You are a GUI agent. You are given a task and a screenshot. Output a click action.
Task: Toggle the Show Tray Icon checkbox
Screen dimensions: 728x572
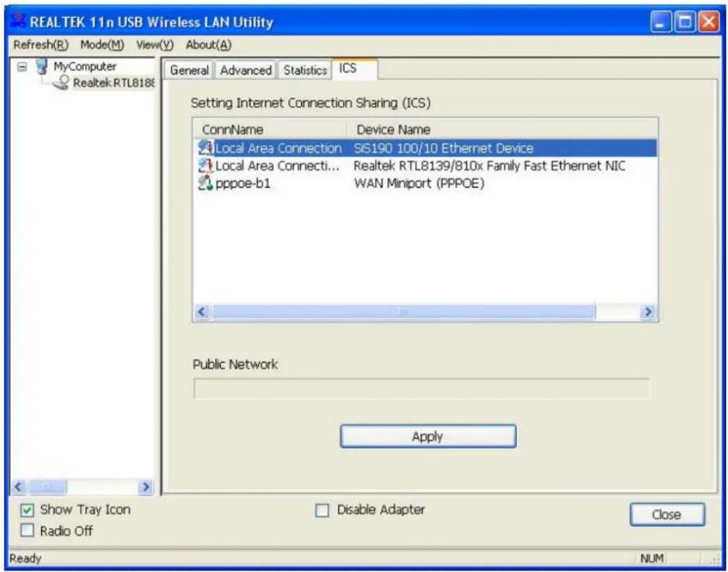[x=27, y=510]
